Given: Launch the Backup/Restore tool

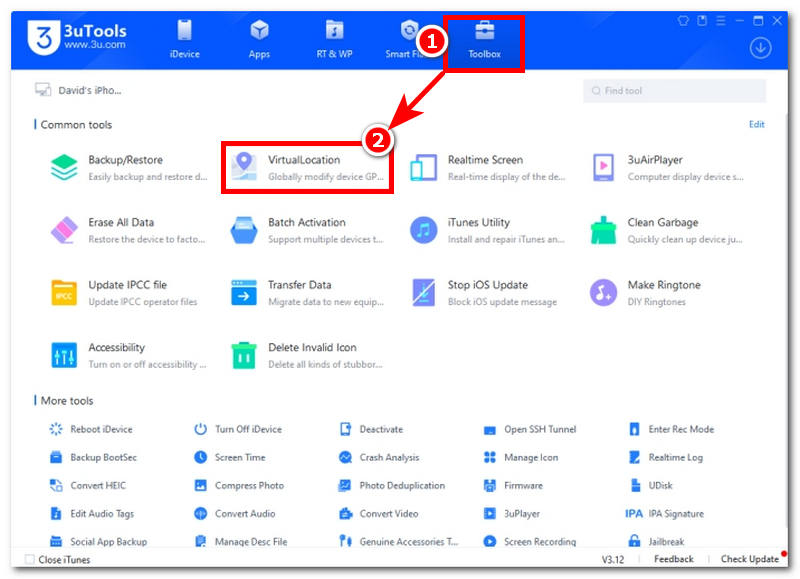Looking at the screenshot, I should (x=125, y=167).
